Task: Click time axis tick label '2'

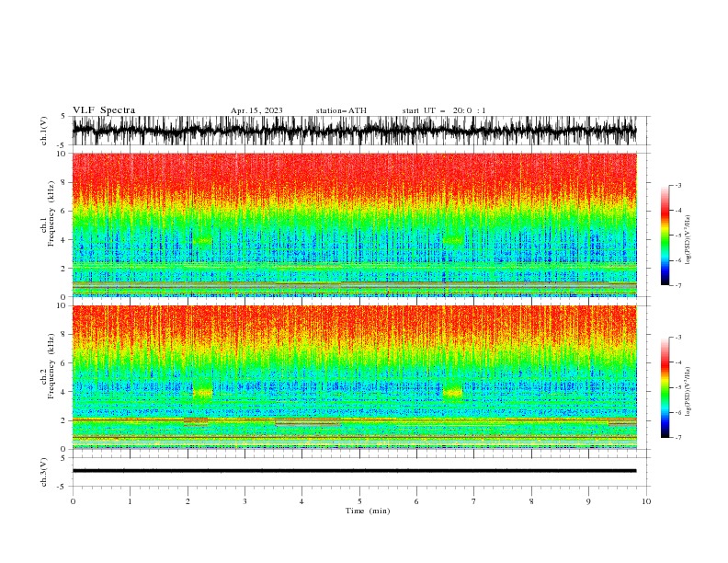Action: click(x=188, y=501)
